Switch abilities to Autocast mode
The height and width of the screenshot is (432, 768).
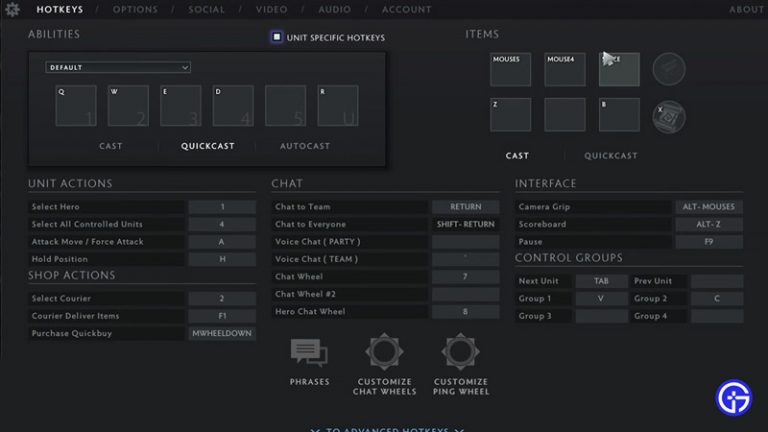click(306, 146)
